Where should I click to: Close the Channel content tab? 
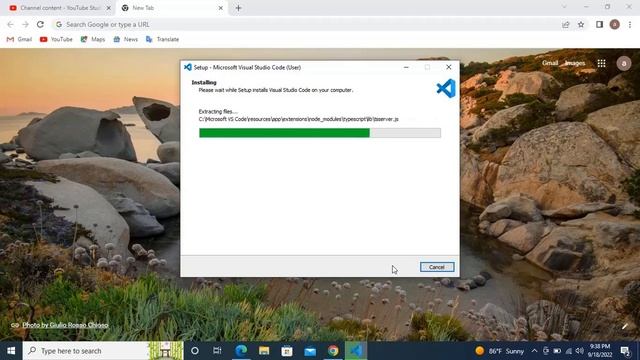coord(109,8)
